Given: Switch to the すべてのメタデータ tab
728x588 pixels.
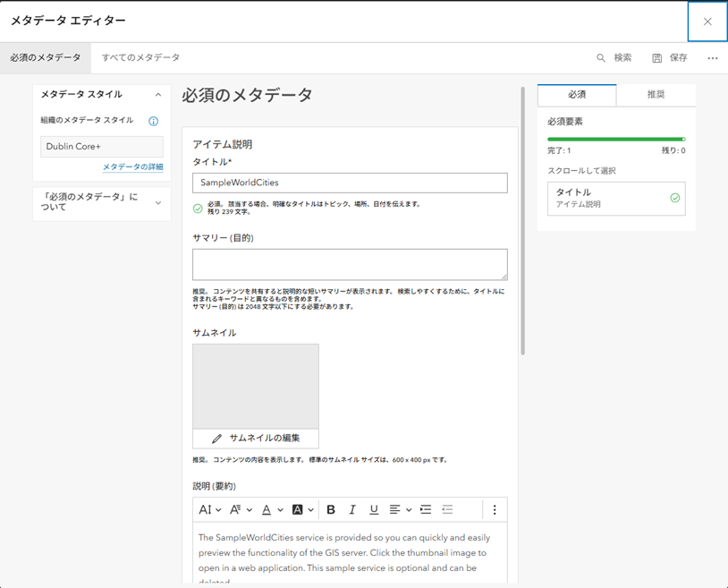Looking at the screenshot, I should [140, 57].
